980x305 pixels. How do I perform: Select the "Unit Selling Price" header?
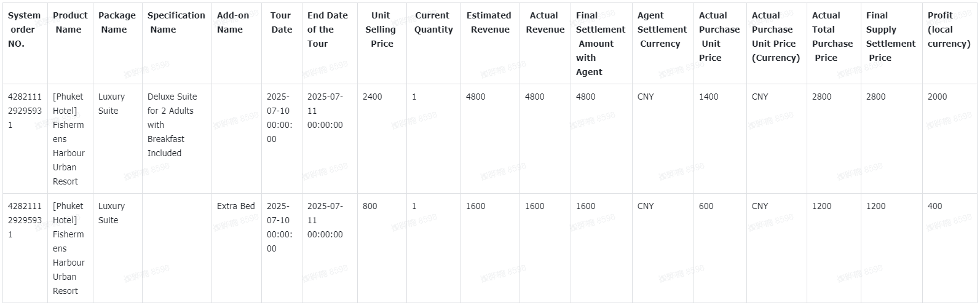(381, 30)
